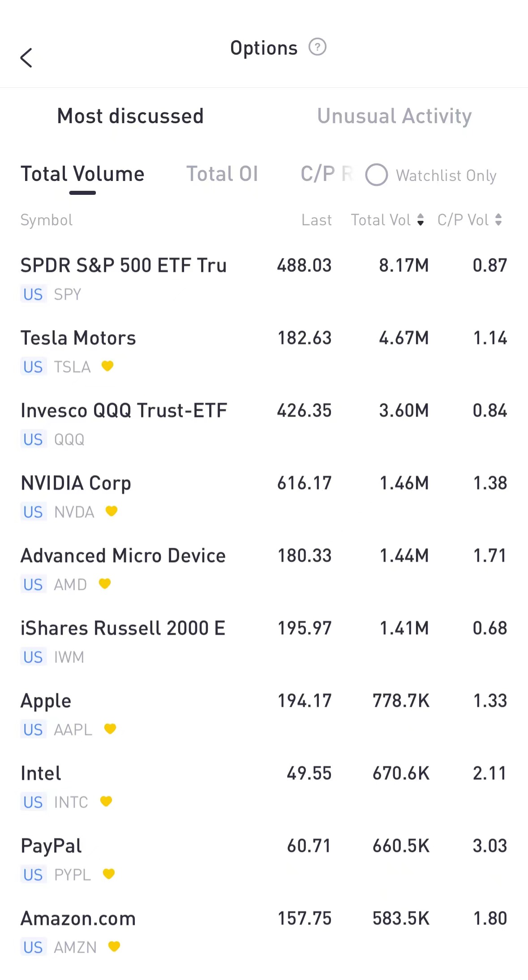This screenshot has width=528, height=980.
Task: Enable the Watchlist Only radio button
Action: pos(377,175)
